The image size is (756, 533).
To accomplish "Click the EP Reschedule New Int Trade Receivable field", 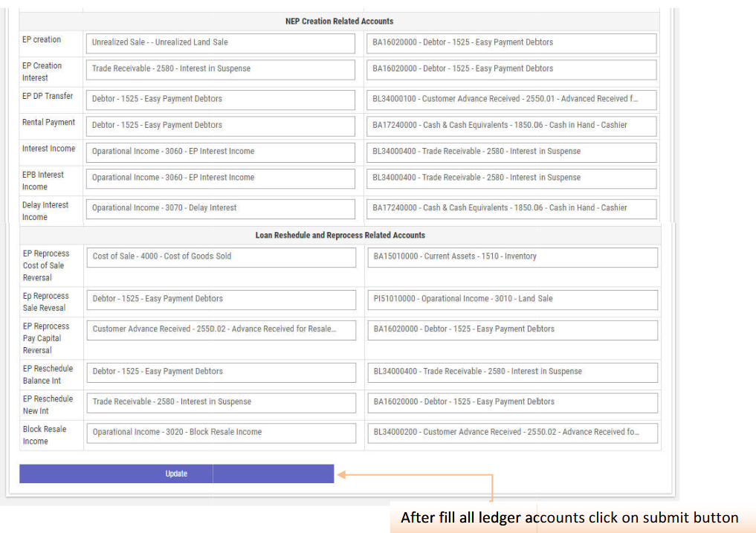I will (220, 402).
